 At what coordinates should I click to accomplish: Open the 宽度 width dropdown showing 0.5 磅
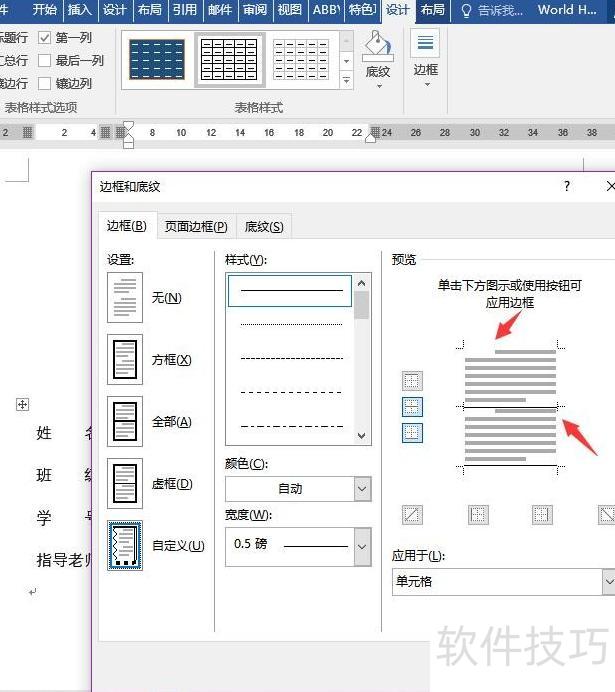coord(298,546)
